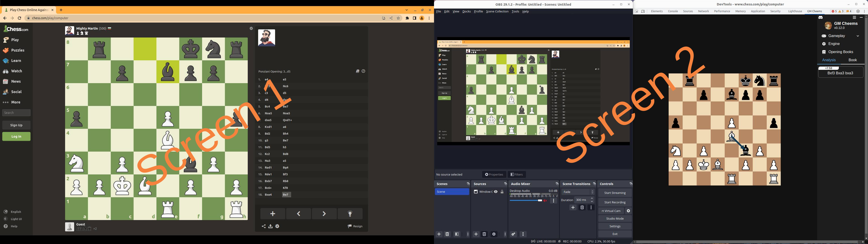Add a new scene in OBS
Image resolution: width=868 pixels, height=244 pixels.
click(439, 234)
